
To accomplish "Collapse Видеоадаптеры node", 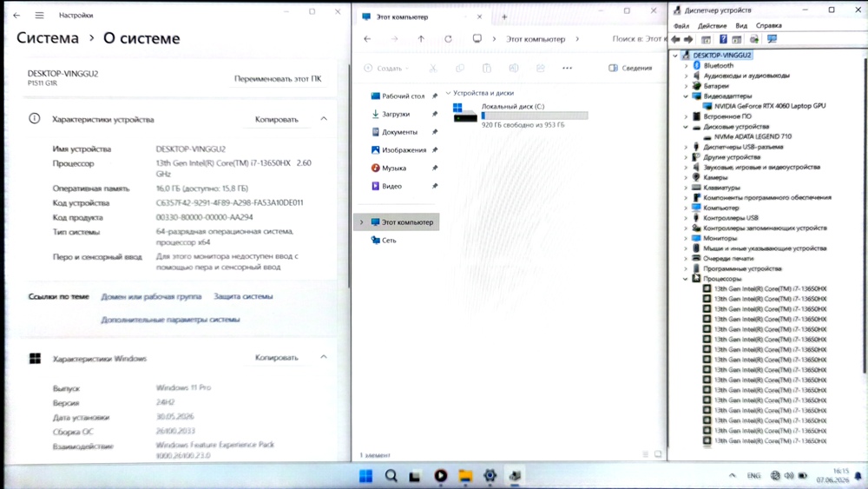I will coord(686,96).
